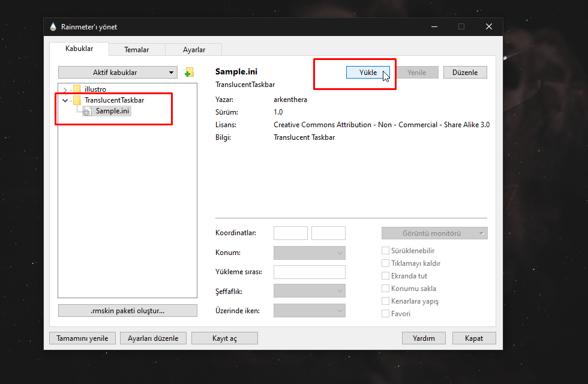The width and height of the screenshot is (588, 384).
Task: Check the Favori checkbox
Action: click(x=385, y=313)
